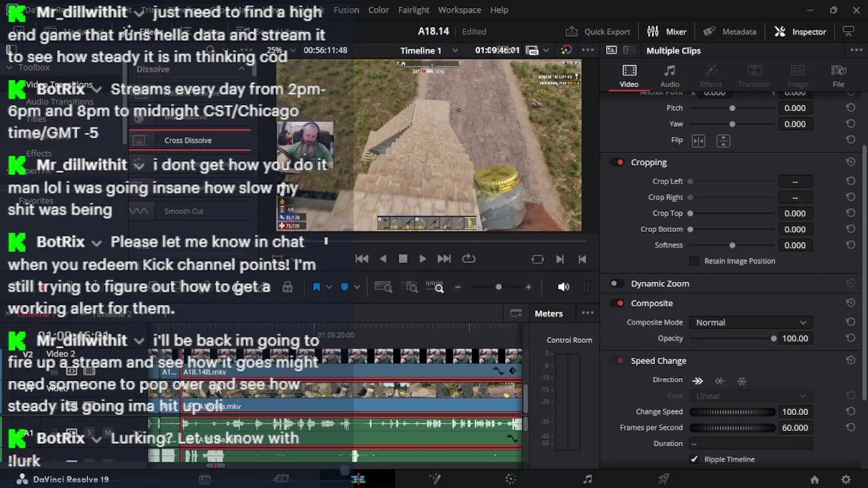Open the Metadata panel
The height and width of the screenshot is (488, 868).
(x=730, y=31)
